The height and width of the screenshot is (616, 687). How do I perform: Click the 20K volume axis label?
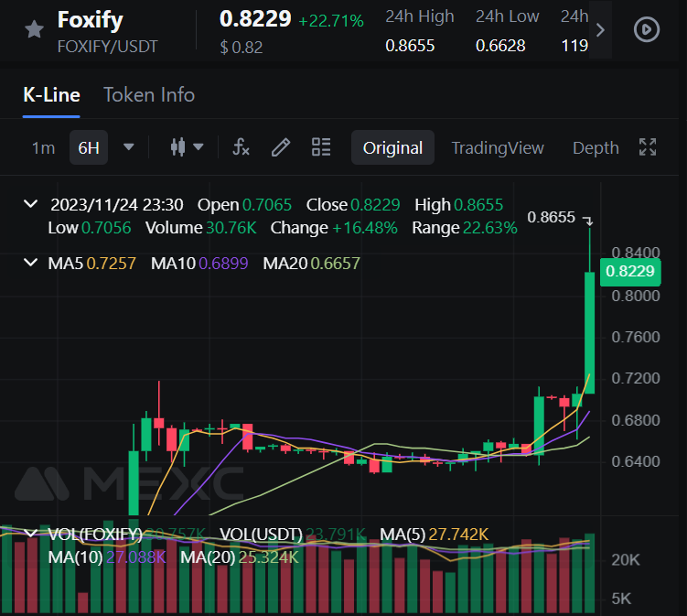point(626,560)
